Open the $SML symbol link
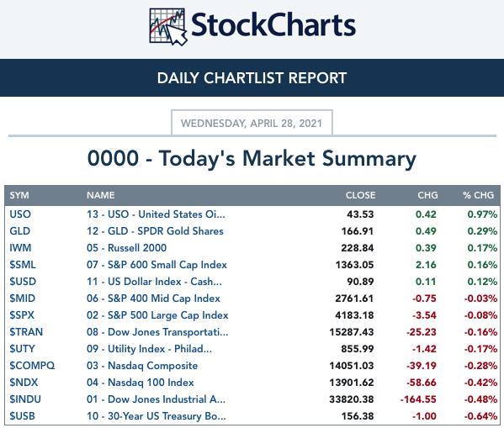Viewport: 504px width, 428px height. click(x=23, y=265)
